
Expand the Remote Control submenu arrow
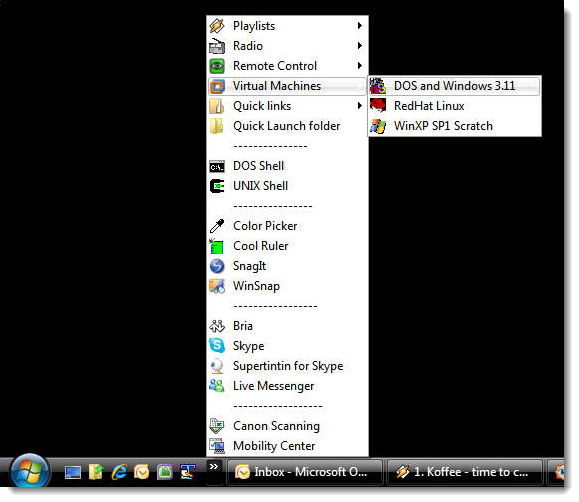click(360, 66)
